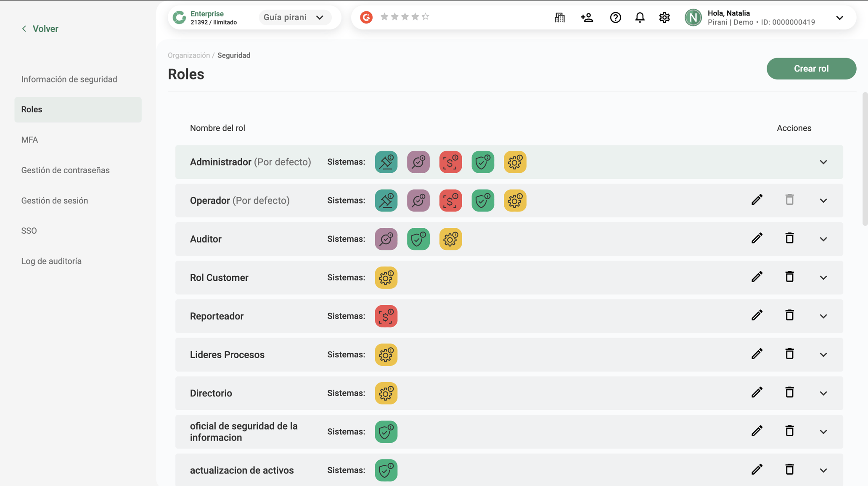
Task: Click the add user icon
Action: 587,17
